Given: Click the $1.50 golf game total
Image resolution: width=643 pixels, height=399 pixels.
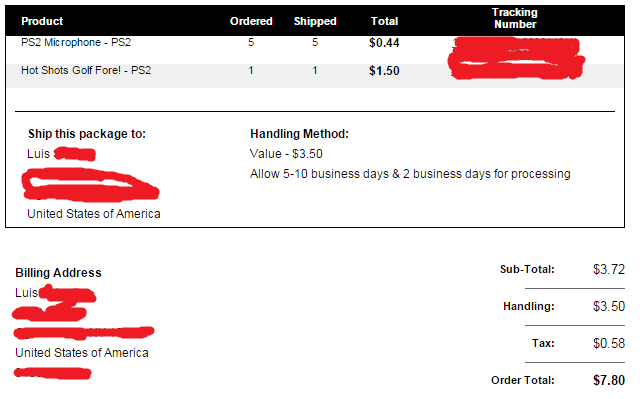Looking at the screenshot, I should coord(384,71).
